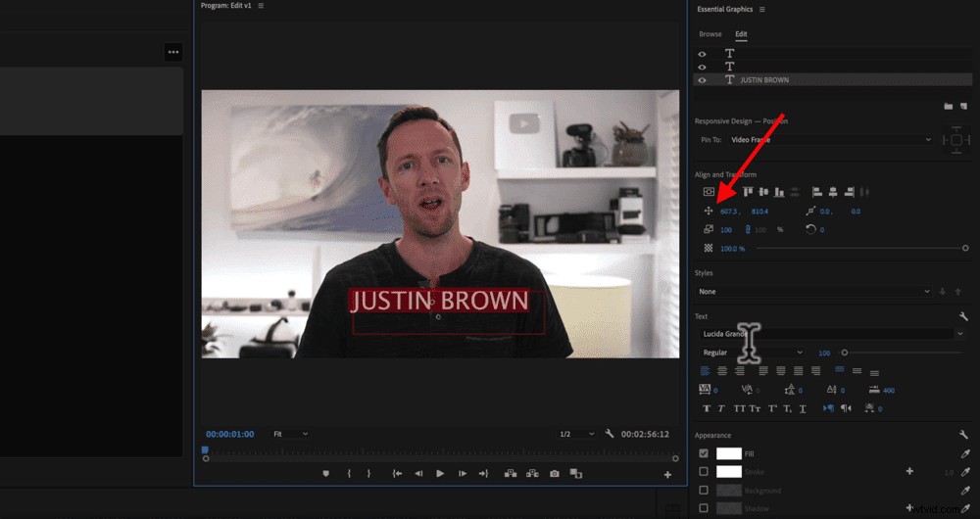Apply Superscript text style
The image size is (980, 519).
772,408
